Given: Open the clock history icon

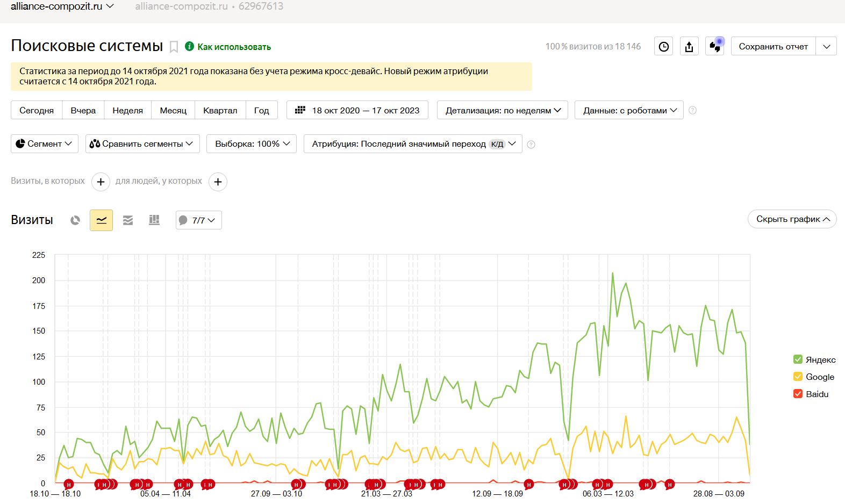Looking at the screenshot, I should 664,46.
